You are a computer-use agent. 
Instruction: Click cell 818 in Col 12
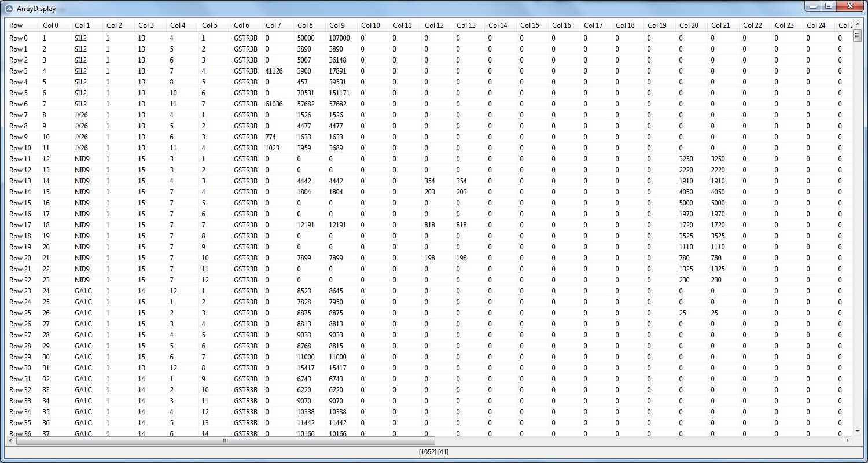tap(429, 225)
